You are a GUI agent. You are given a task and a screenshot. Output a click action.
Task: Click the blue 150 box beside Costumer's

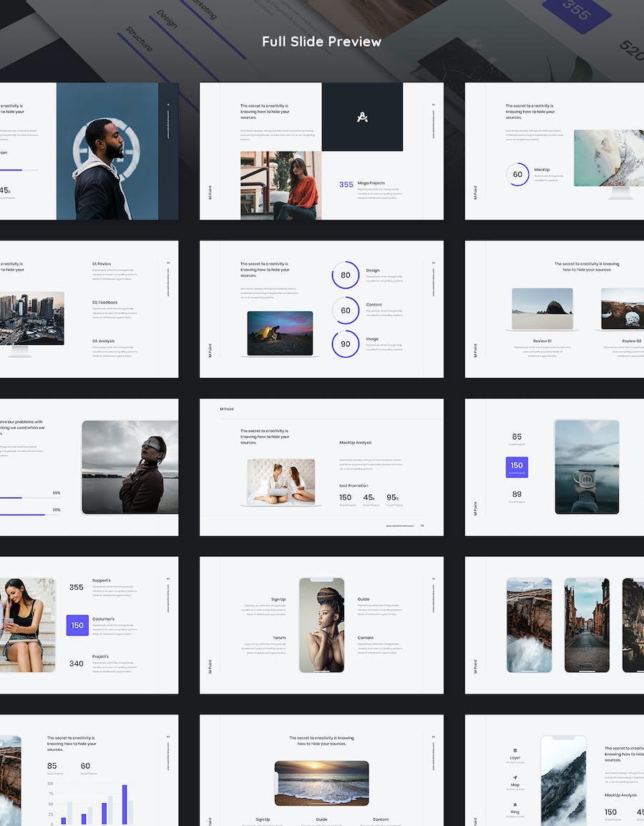[77, 625]
